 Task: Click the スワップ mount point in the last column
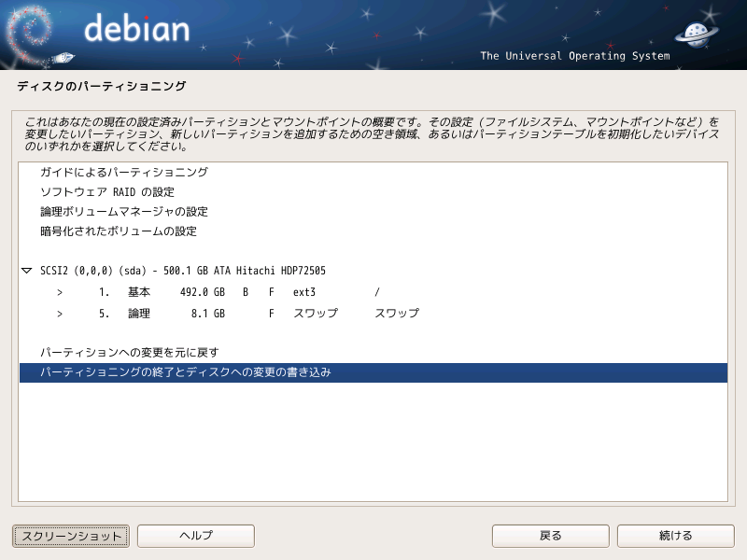[x=397, y=314]
